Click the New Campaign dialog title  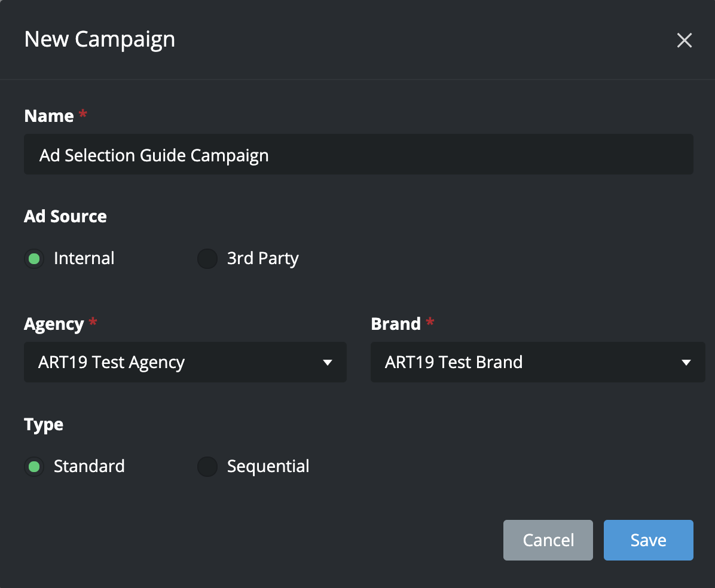(x=100, y=39)
